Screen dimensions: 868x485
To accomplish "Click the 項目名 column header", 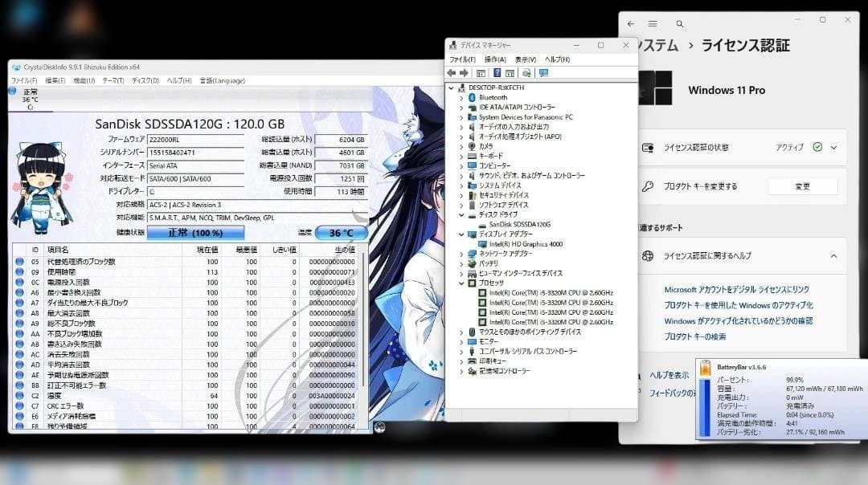I will (x=58, y=250).
